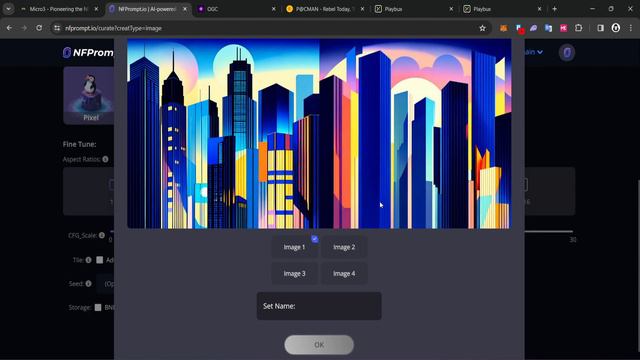Show Tile info tooltip
The height and width of the screenshot is (360, 640).
click(88, 260)
